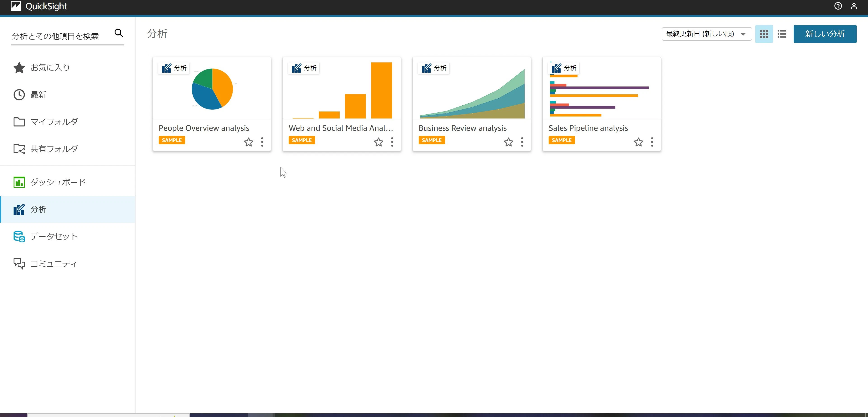This screenshot has height=417, width=868.
Task: Favorite Web and Social Media analysis star
Action: point(378,142)
